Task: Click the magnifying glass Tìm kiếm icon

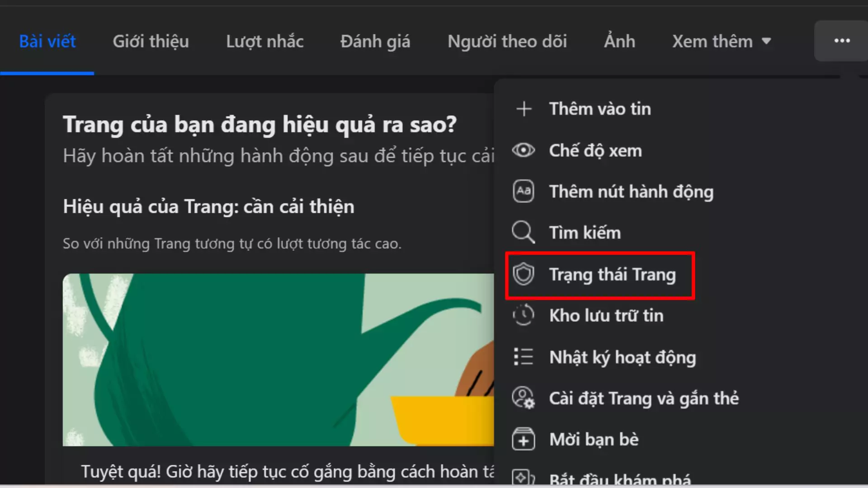Action: coord(523,232)
